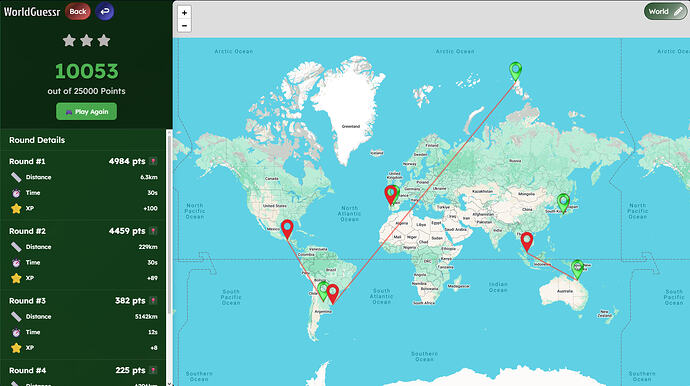The height and width of the screenshot is (386, 690).
Task: Select the Round #2 heading
Action: click(27, 231)
